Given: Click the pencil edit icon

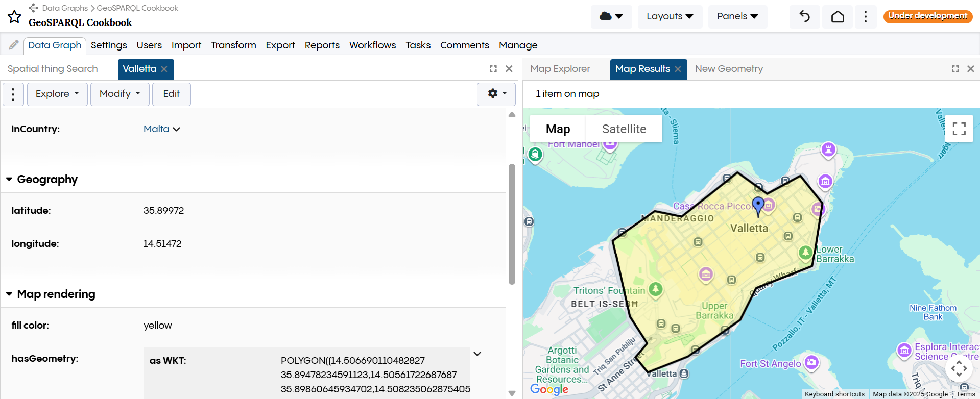Looking at the screenshot, I should (14, 45).
